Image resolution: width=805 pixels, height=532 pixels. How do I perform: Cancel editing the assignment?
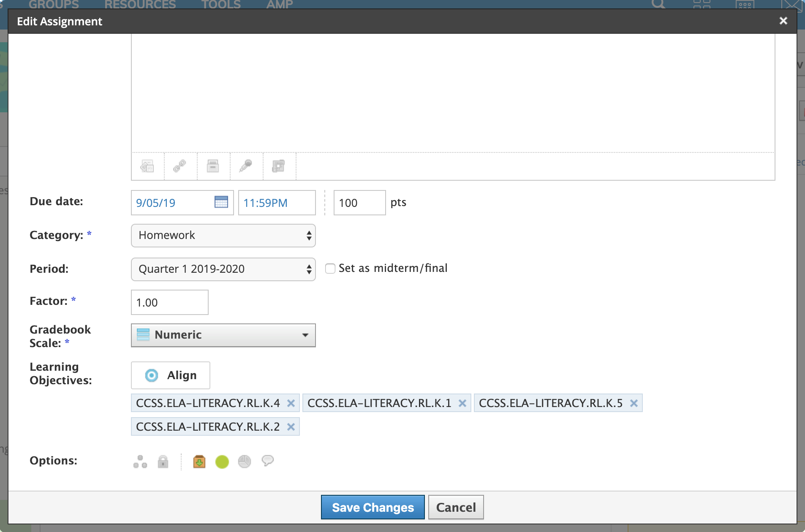456,507
